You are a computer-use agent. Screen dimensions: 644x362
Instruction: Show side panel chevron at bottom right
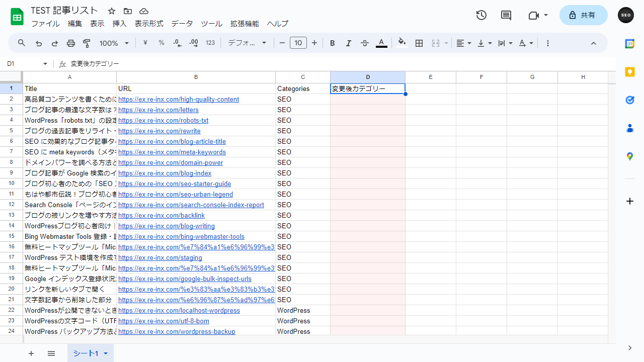coord(630,348)
